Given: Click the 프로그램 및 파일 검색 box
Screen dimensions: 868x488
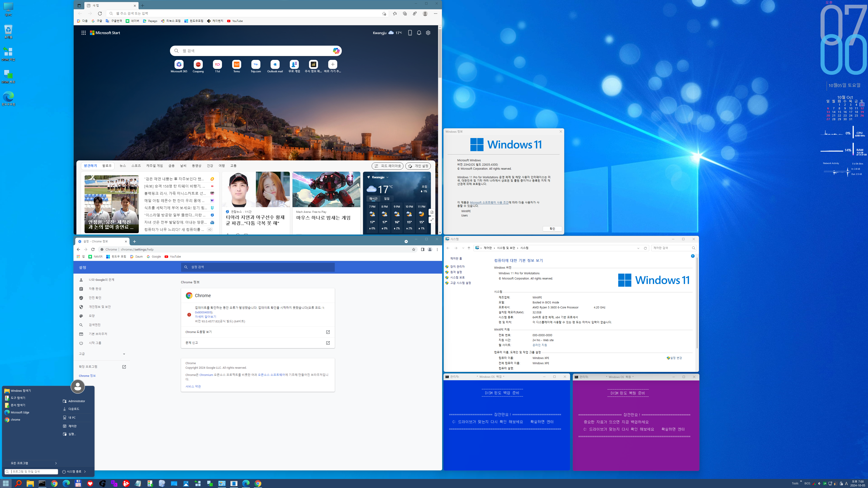Looking at the screenshot, I should (31, 472).
